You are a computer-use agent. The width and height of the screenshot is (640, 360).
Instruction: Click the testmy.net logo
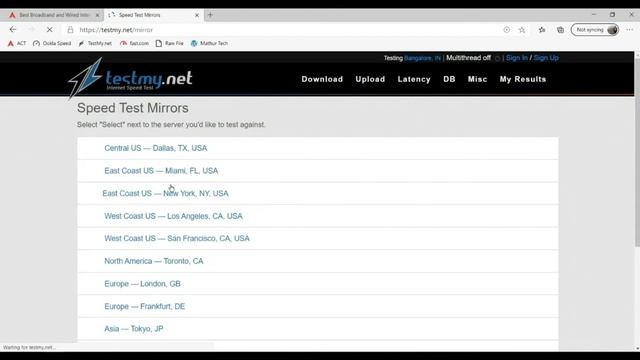tap(130, 78)
